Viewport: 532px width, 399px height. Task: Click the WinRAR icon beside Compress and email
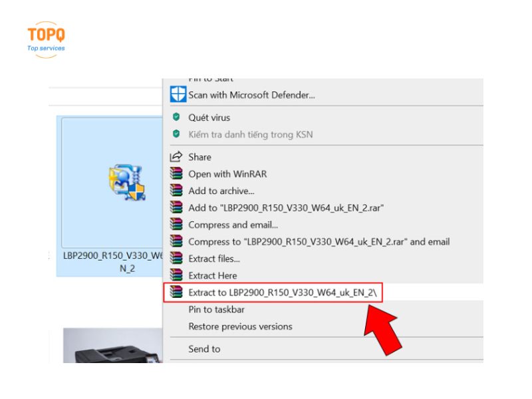pyautogui.click(x=176, y=224)
